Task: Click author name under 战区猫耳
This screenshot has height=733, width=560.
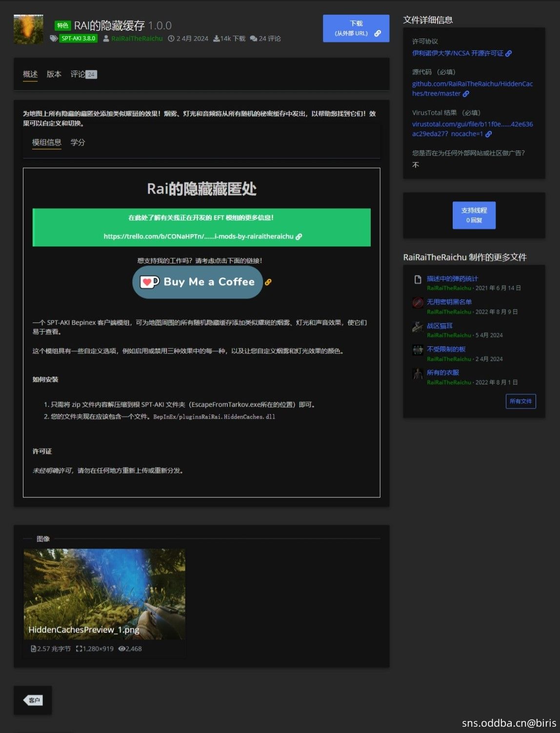Action: pos(449,336)
